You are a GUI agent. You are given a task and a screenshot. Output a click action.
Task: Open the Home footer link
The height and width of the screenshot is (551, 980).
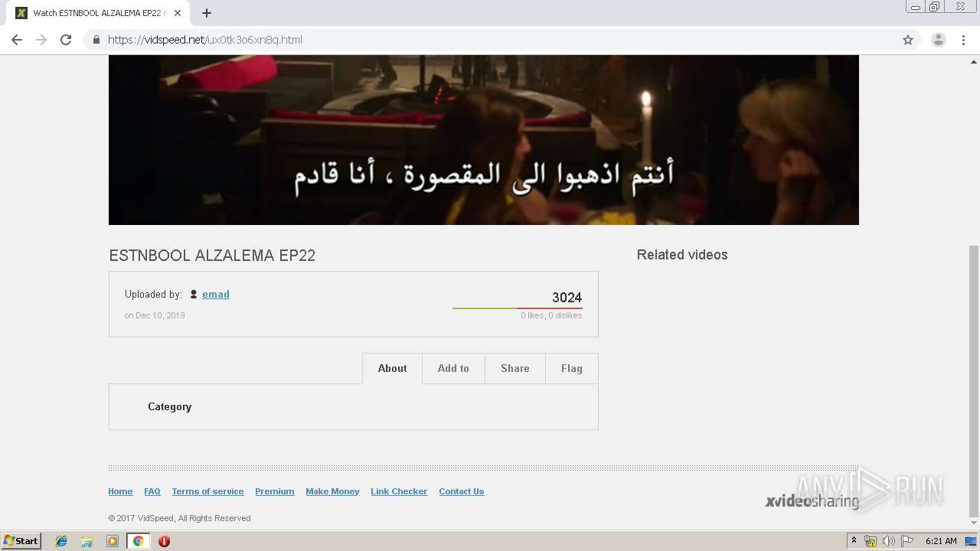(120, 491)
